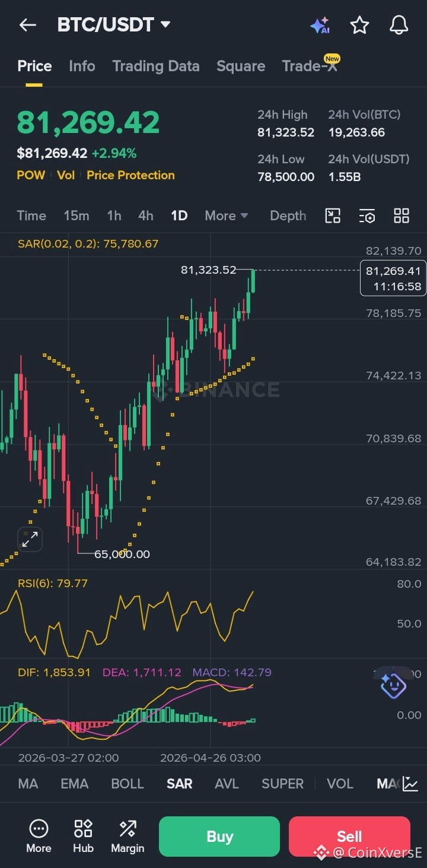
Task: Toggle the MACD sub-indicator
Action: [388, 784]
